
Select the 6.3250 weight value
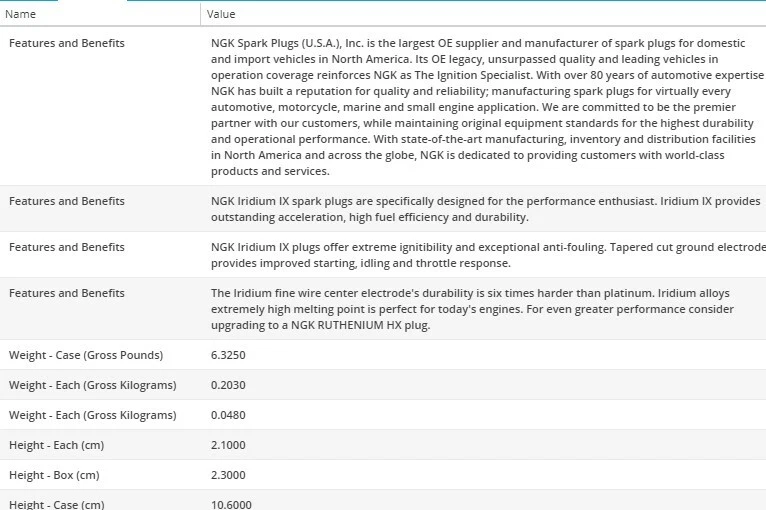pos(228,355)
